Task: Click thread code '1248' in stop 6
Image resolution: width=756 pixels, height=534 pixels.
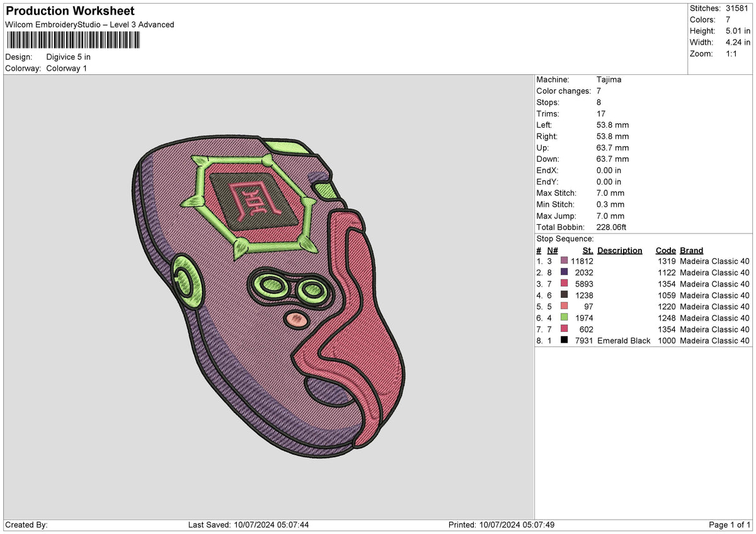Action: click(667, 318)
